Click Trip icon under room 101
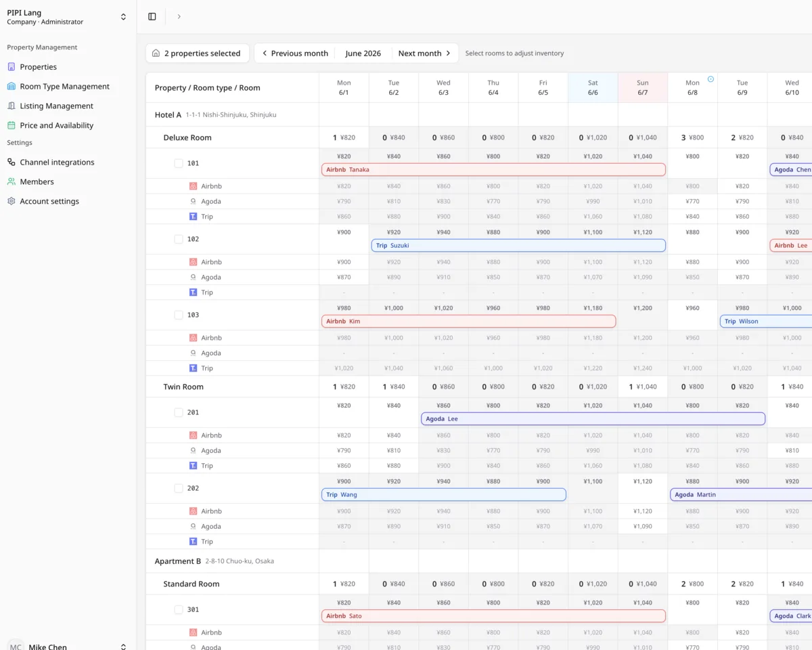Viewport: 812px width, 650px height. tap(193, 217)
